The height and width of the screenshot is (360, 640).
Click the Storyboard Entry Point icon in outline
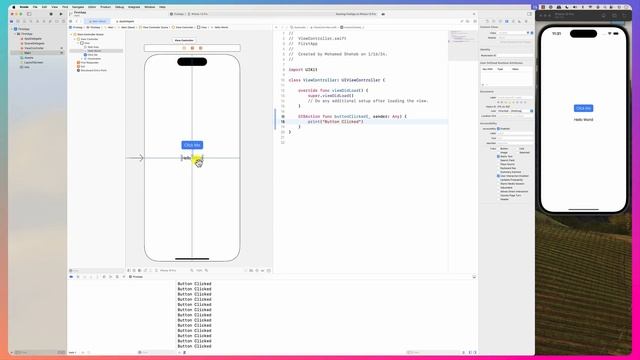[x=78, y=70]
